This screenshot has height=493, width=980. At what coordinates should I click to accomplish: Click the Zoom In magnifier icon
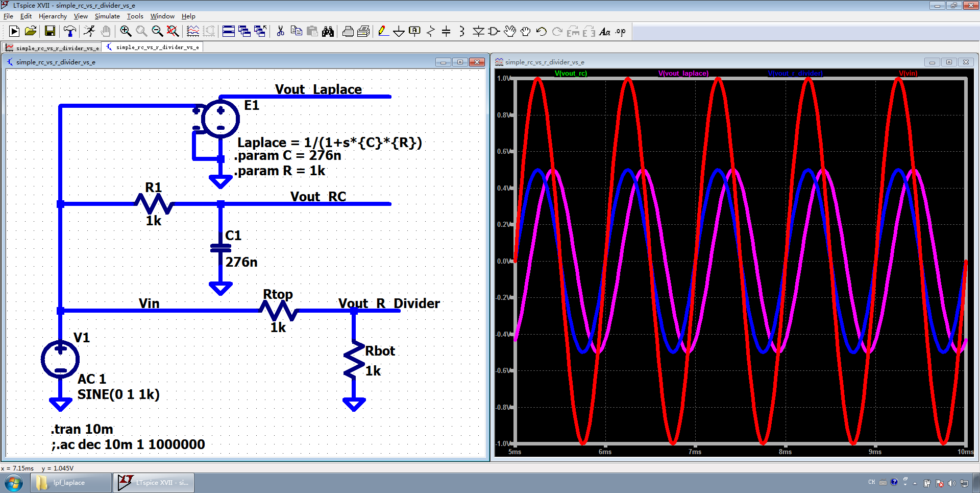(x=125, y=32)
